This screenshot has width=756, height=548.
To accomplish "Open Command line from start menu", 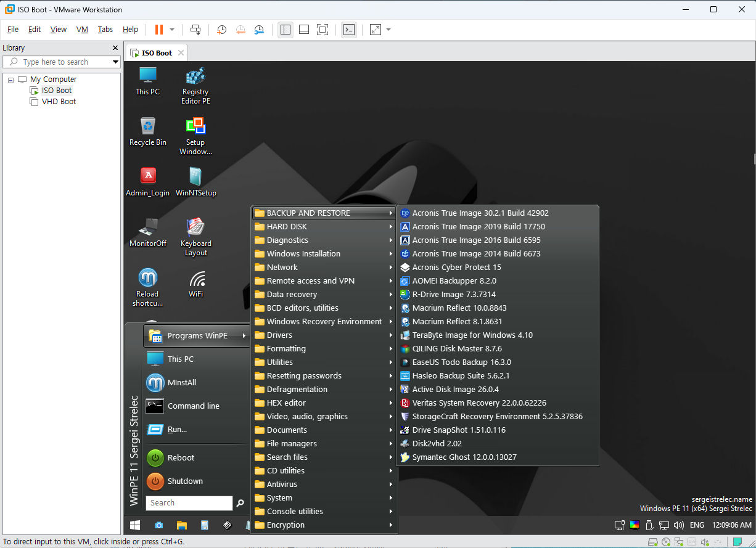I will pyautogui.click(x=192, y=406).
